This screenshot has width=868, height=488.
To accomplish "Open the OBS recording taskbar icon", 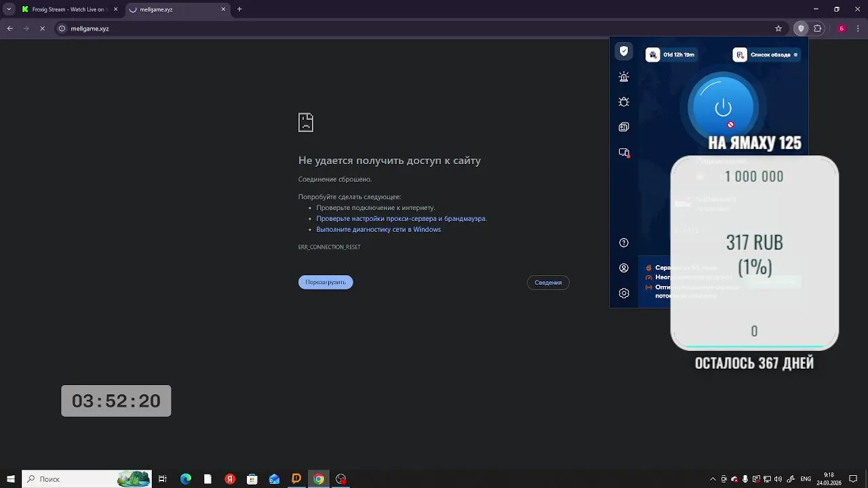I will coord(341,479).
